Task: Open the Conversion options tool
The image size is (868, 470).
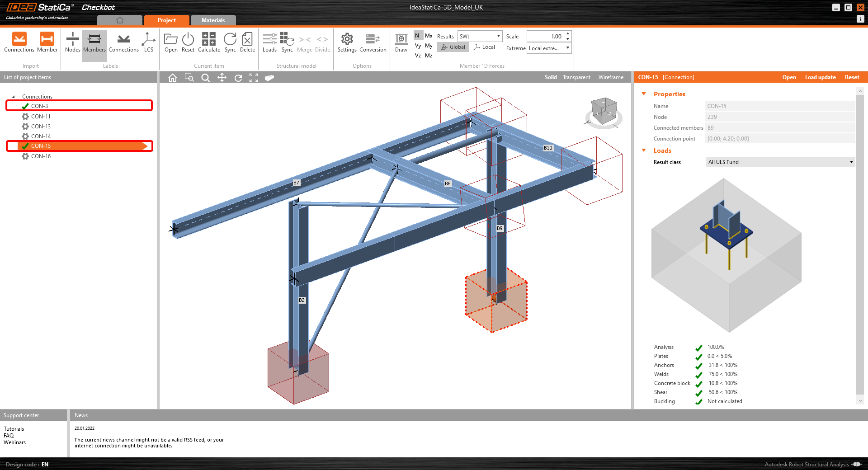Action: tap(372, 43)
